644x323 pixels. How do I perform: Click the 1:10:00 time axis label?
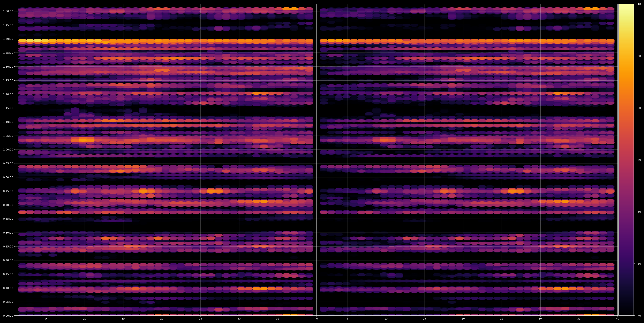[x=8, y=122]
